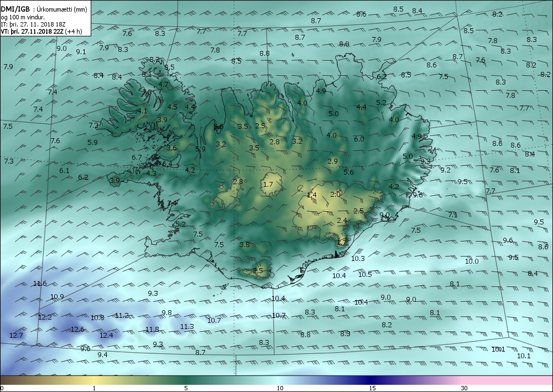Select the 10.0 value label
The height and width of the screenshot is (392, 553).
pyautogui.click(x=472, y=261)
